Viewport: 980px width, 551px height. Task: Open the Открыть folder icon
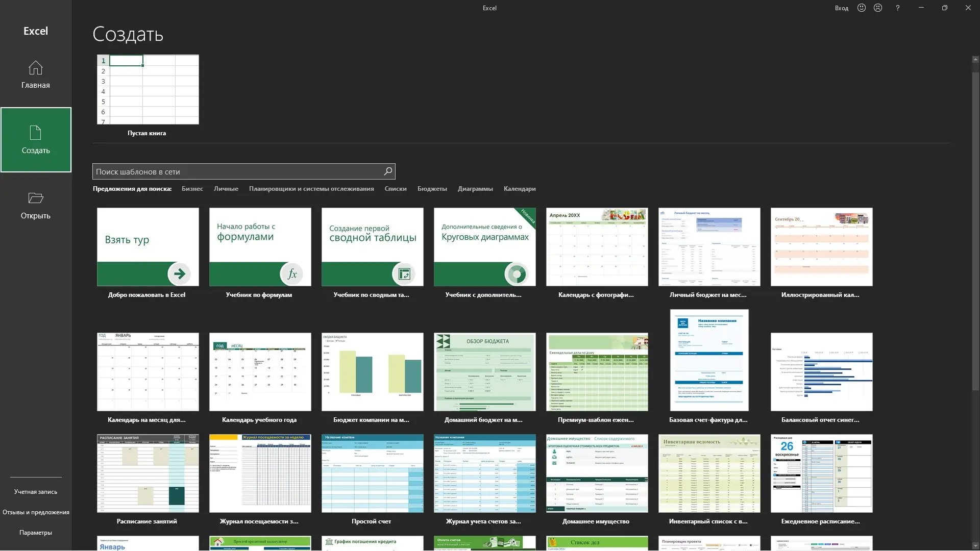(35, 198)
